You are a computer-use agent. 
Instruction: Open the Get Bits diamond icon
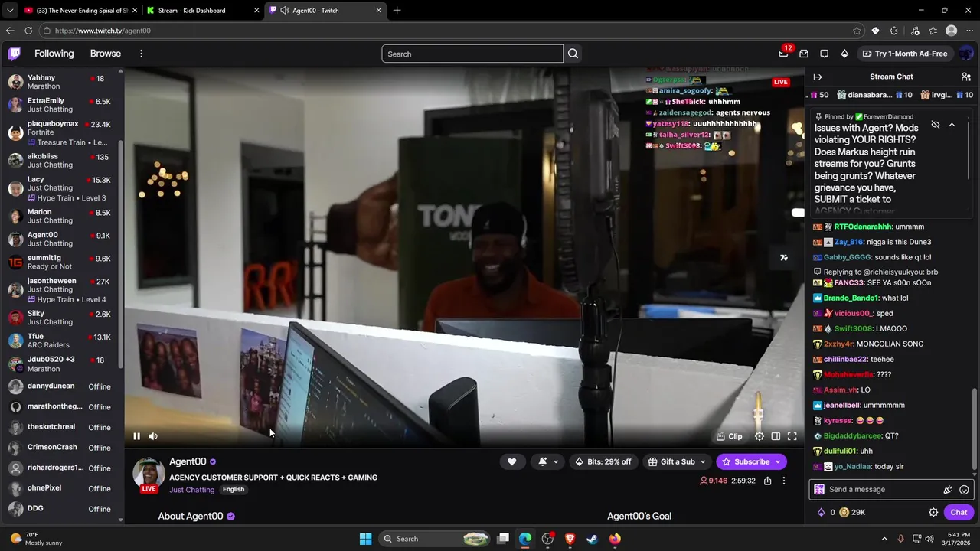click(x=844, y=54)
